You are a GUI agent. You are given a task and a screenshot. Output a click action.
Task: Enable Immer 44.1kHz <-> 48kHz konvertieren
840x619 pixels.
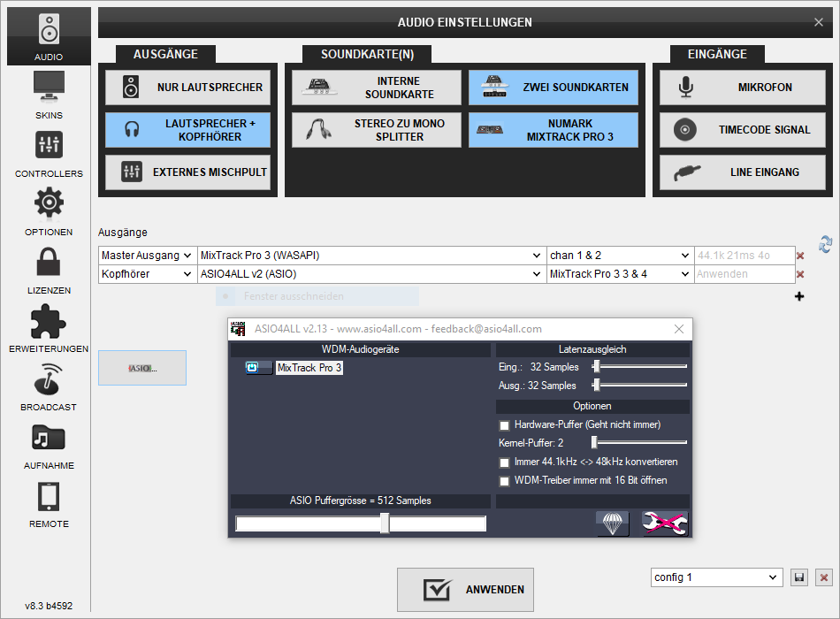tap(504, 462)
